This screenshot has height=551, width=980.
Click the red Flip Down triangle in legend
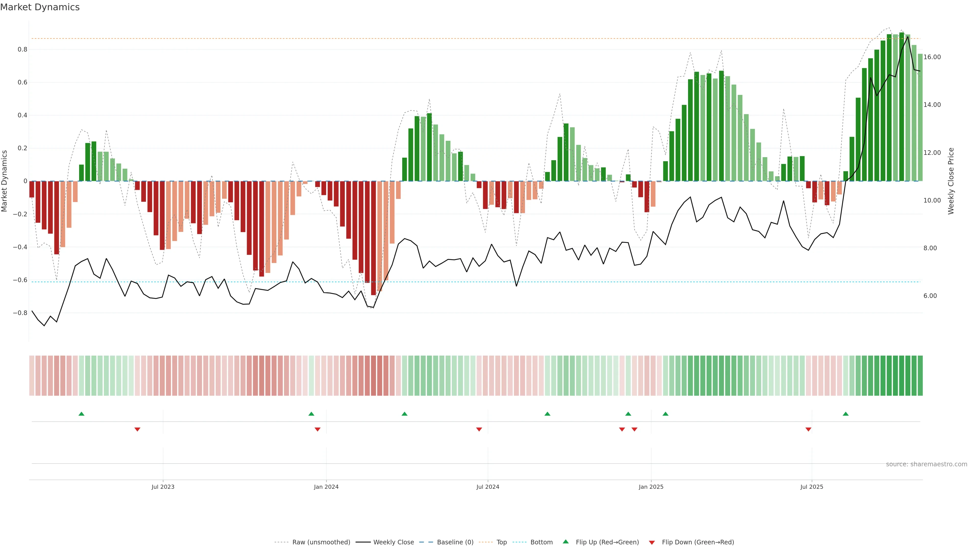point(652,542)
